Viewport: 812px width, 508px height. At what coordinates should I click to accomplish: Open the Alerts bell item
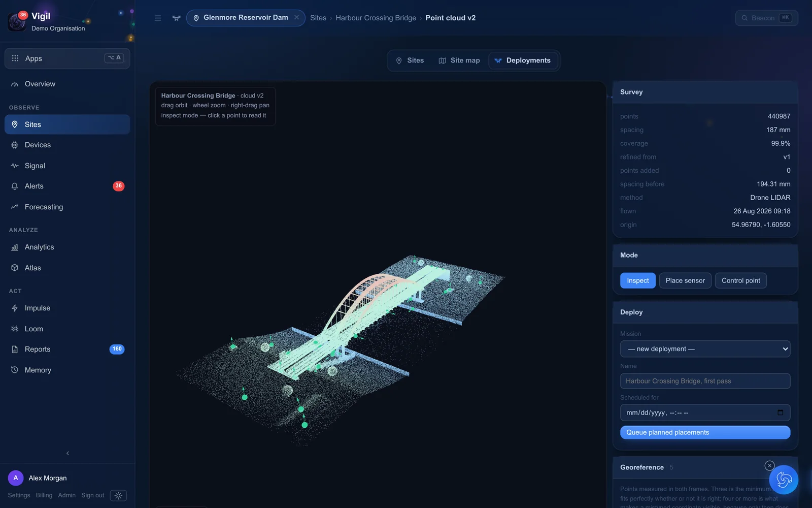[67, 186]
